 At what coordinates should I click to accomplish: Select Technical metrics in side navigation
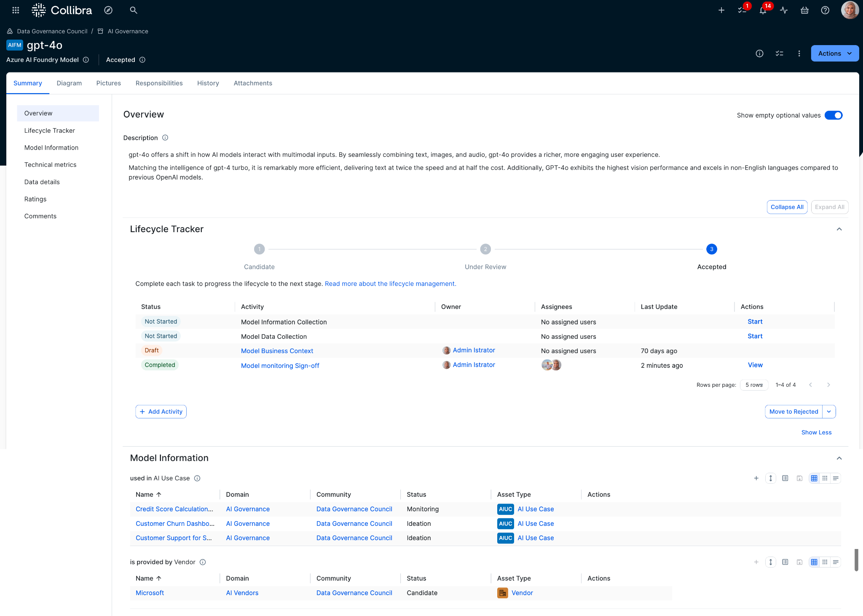(x=50, y=165)
